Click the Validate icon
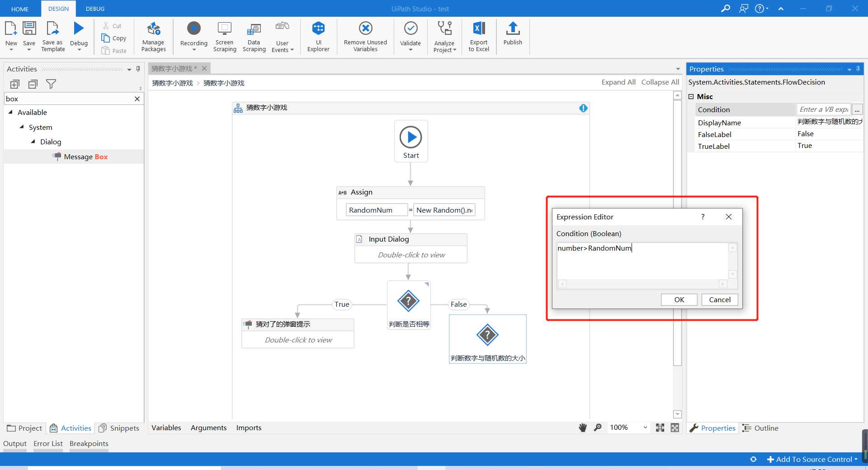The width and height of the screenshot is (868, 470). point(410,28)
